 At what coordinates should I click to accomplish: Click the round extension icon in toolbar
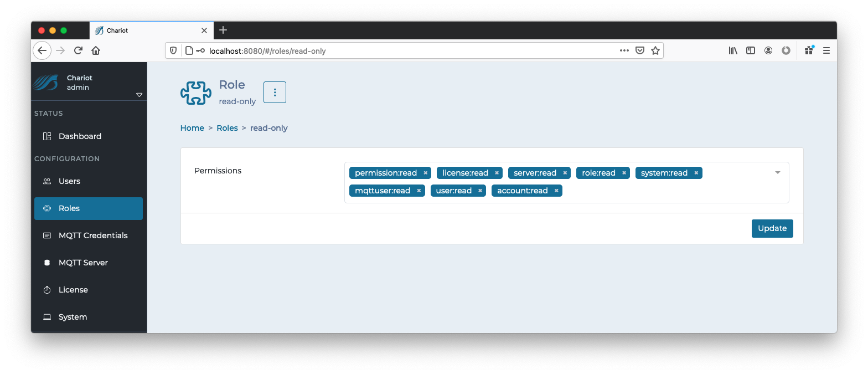[x=786, y=50]
